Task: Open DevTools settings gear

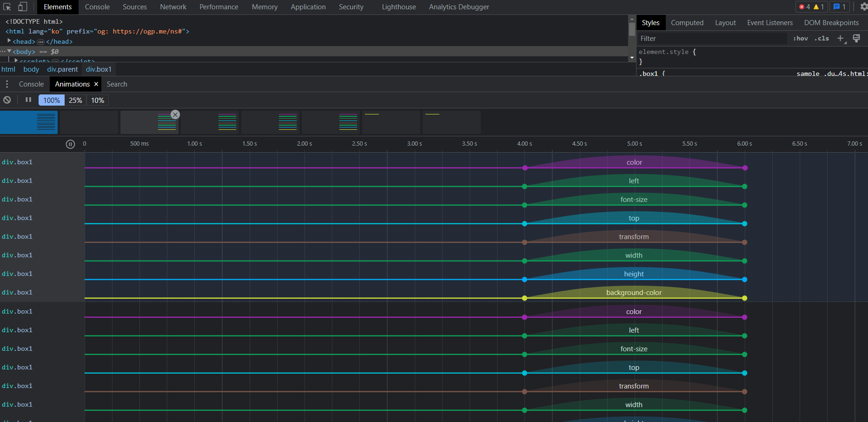Action: click(x=864, y=7)
